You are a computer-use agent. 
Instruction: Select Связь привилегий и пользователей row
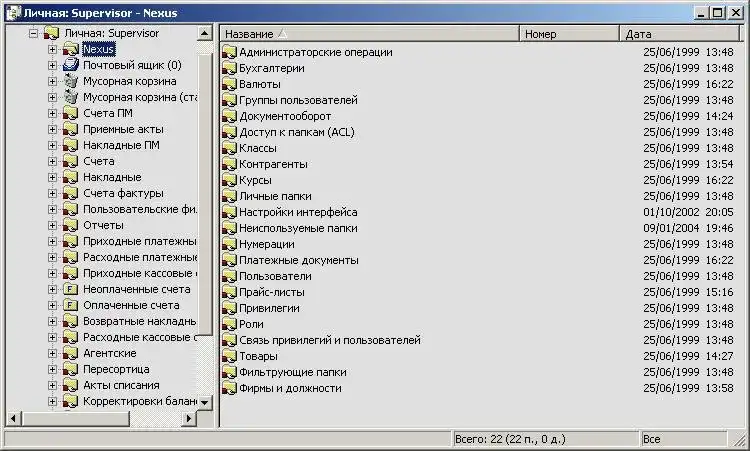(x=479, y=340)
